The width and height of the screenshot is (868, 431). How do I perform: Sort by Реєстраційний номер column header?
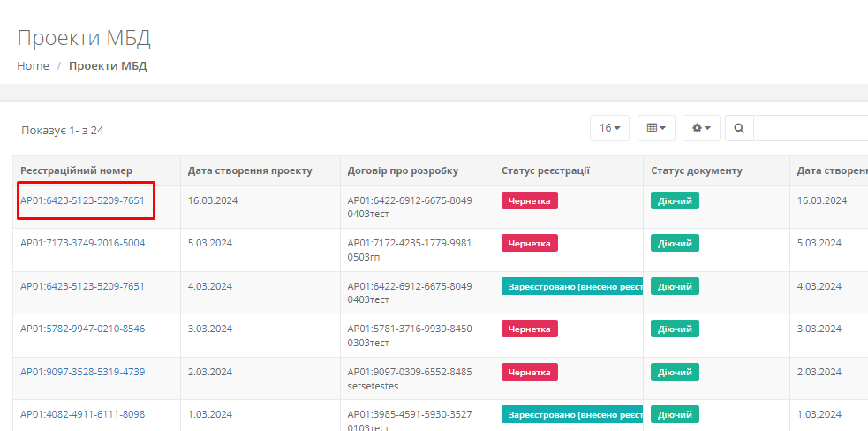click(76, 170)
